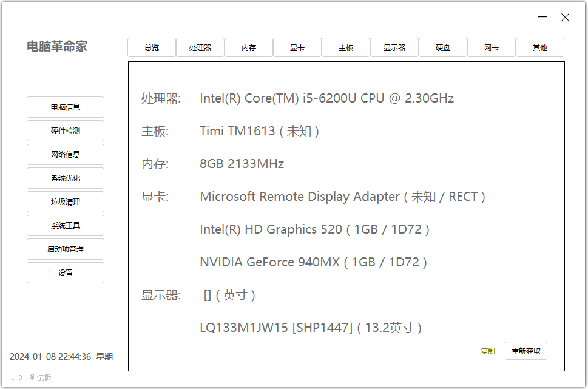Go to 网络信息 section
The image size is (588, 389).
(66, 155)
